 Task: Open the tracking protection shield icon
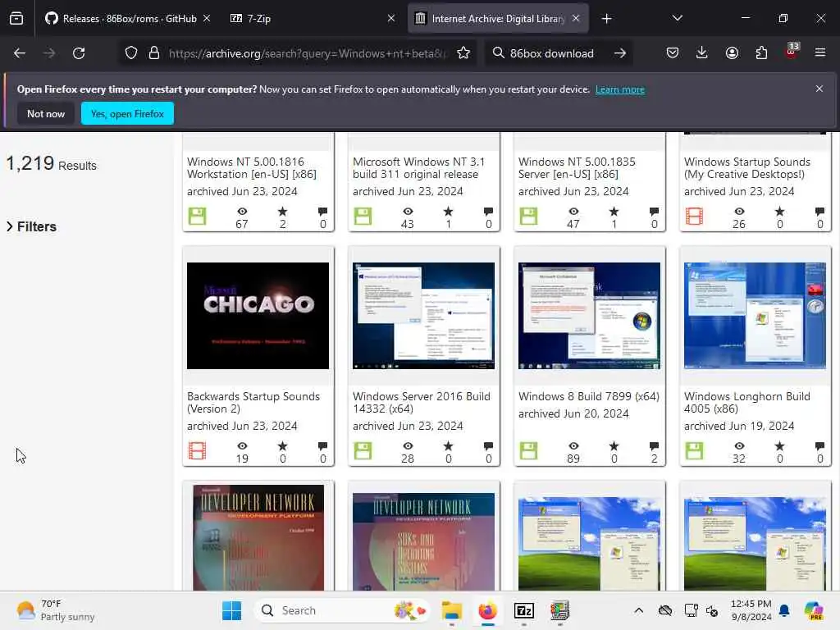tap(131, 53)
